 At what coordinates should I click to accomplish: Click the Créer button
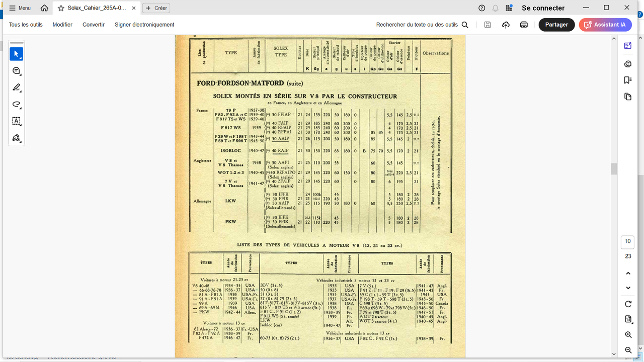[x=156, y=8]
